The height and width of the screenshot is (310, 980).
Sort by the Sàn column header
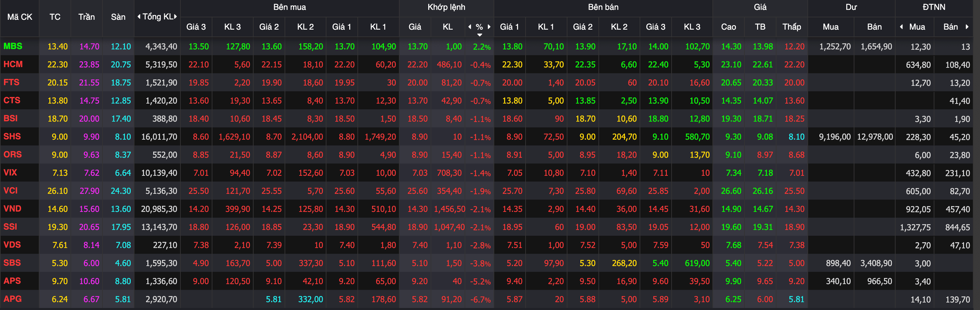118,17
